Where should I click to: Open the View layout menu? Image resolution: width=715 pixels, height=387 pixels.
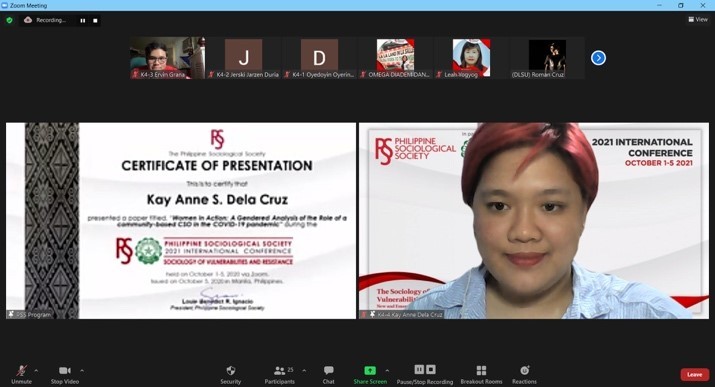tap(698, 19)
